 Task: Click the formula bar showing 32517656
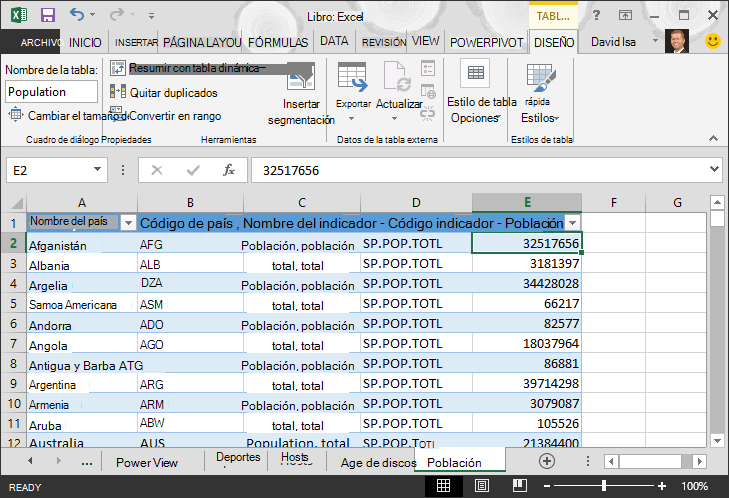(479, 170)
